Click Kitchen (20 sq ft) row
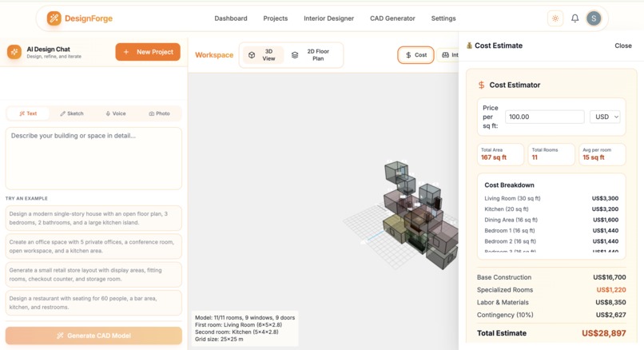Viewport: 644px width, 350px height. pos(551,209)
